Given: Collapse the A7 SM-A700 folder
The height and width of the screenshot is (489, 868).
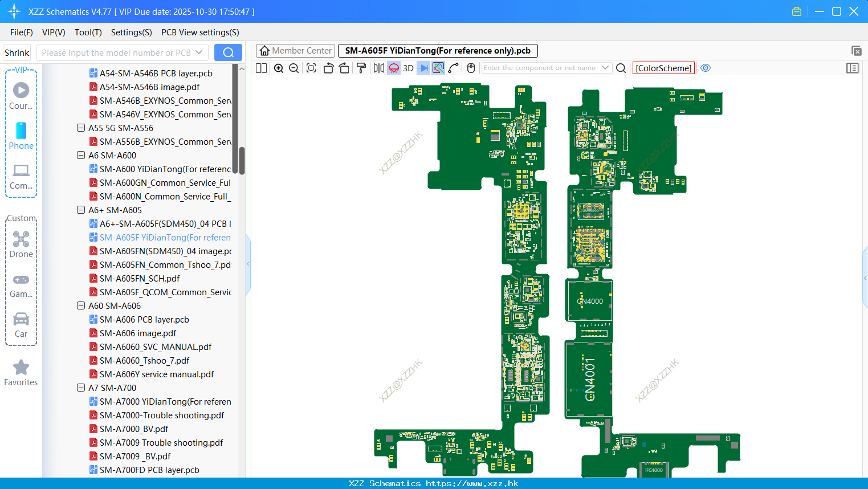Looking at the screenshot, I should click(x=81, y=388).
